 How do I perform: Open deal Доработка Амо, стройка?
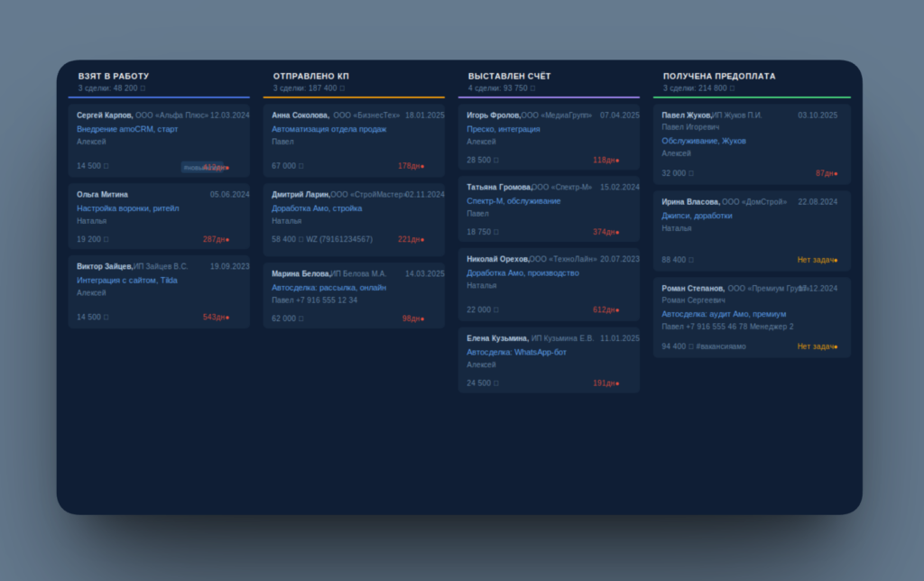click(317, 208)
